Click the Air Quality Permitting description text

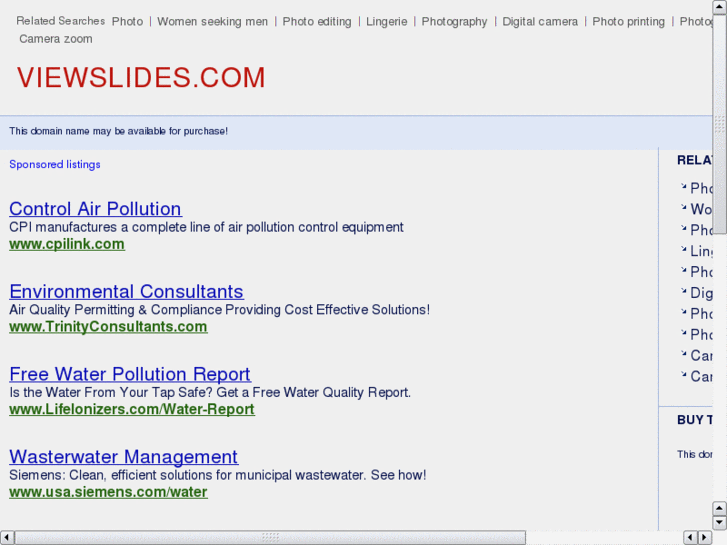click(x=219, y=310)
